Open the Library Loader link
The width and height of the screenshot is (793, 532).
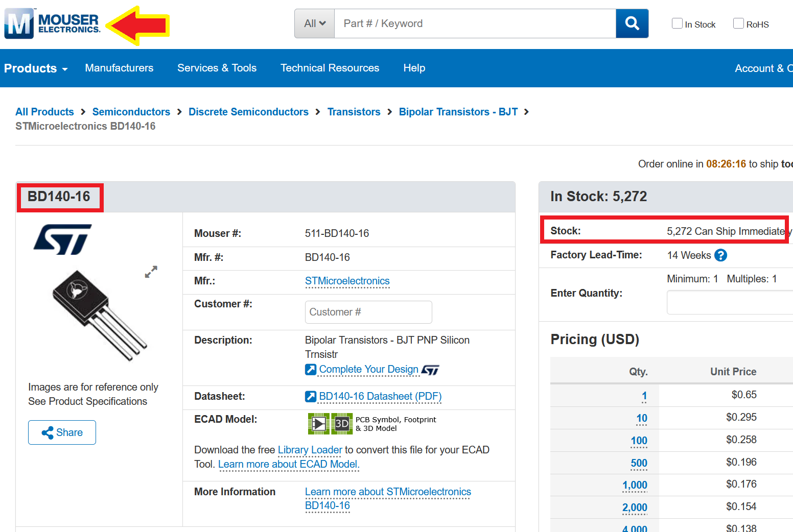(310, 450)
